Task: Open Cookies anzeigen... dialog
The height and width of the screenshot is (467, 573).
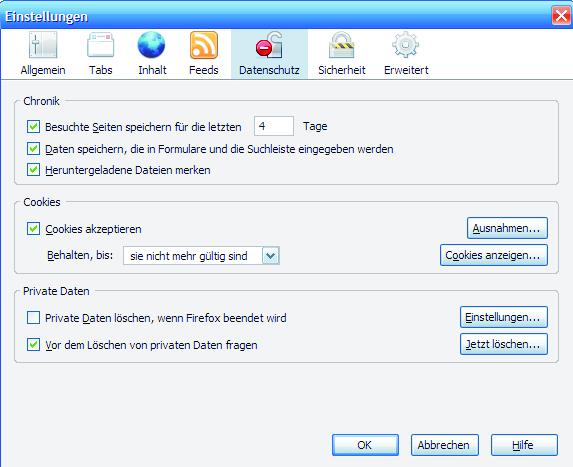Action: [x=494, y=255]
